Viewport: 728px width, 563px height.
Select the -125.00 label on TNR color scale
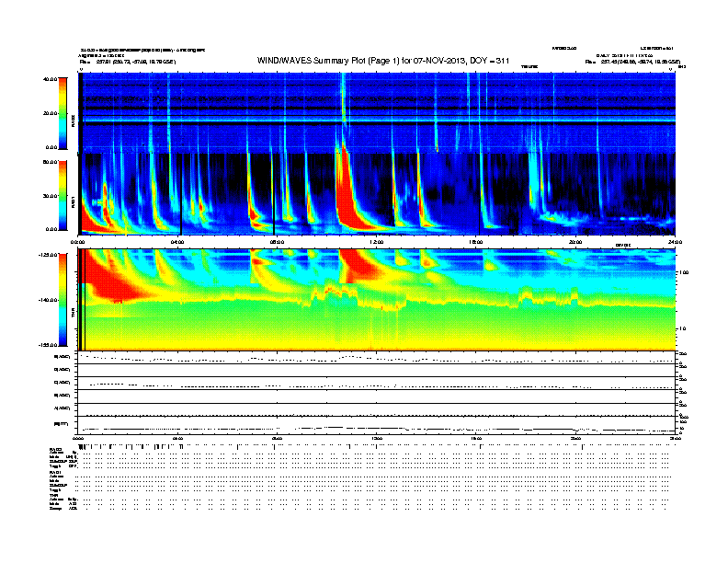point(49,255)
